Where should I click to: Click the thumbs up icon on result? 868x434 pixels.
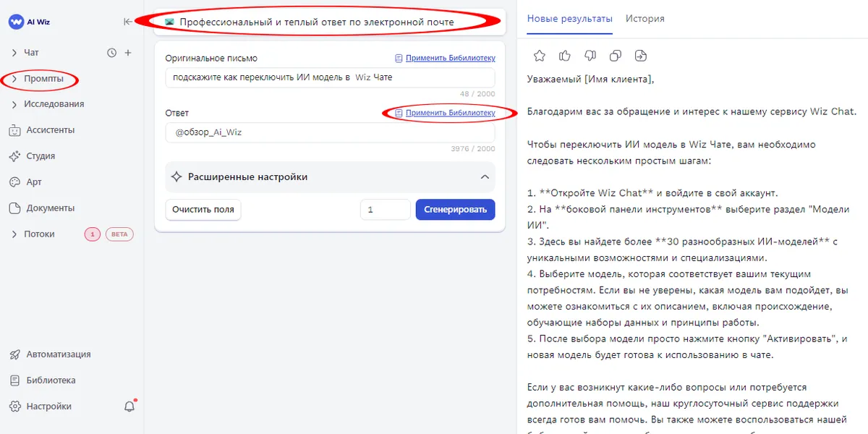click(565, 56)
